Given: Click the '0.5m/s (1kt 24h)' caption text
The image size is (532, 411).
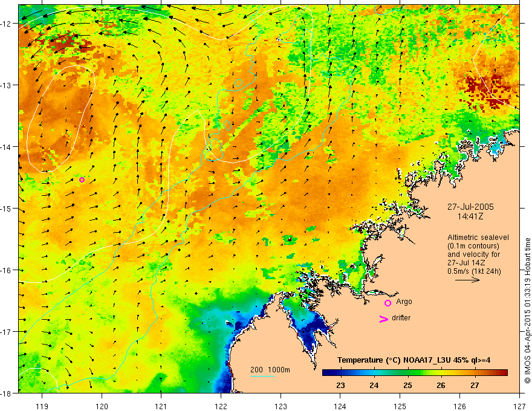Looking at the screenshot, I should (474, 271).
